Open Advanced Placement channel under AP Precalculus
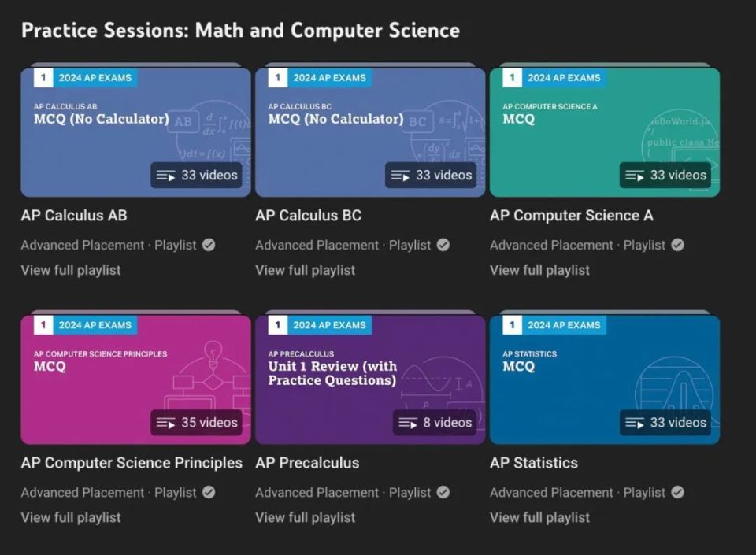Screen dimensions: 756x555 [x=317, y=492]
